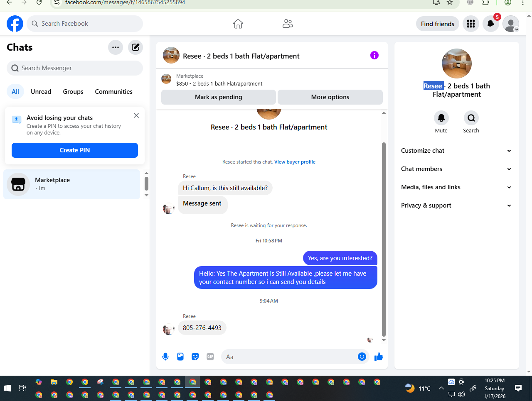Open the View buyer profile link
This screenshot has height=401, width=532.
295,162
